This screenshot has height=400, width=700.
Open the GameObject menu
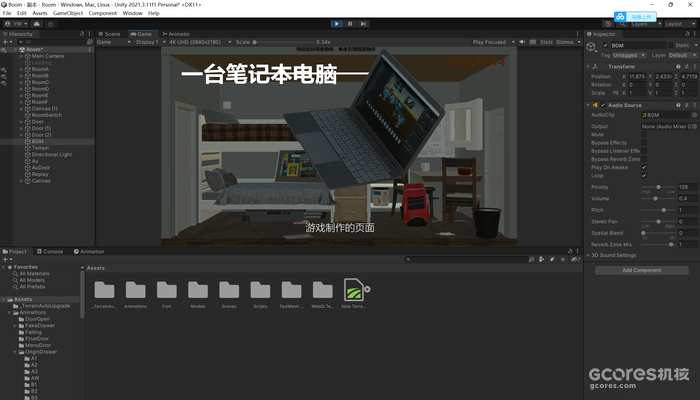click(68, 13)
